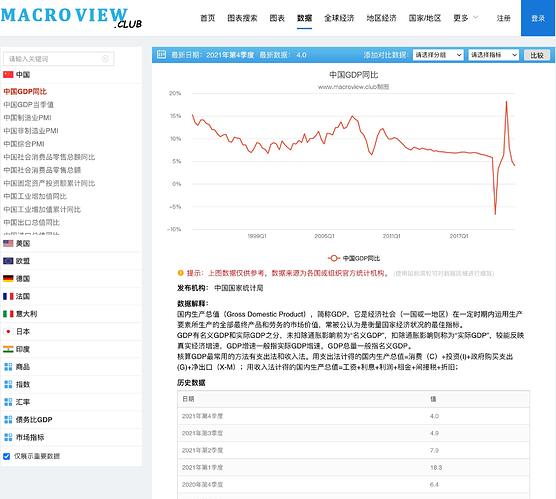Screen dimensions: 556x499
Task: Select the 数据 menu item
Action: pos(304,18)
